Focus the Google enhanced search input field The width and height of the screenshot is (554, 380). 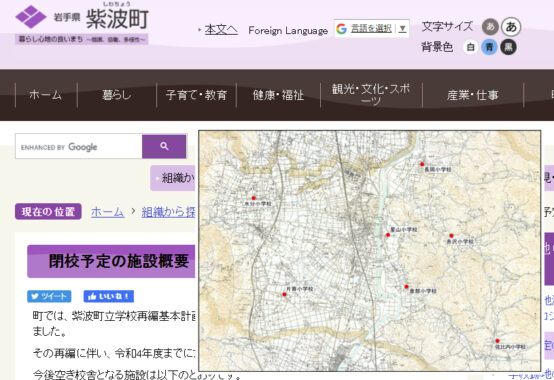click(78, 146)
